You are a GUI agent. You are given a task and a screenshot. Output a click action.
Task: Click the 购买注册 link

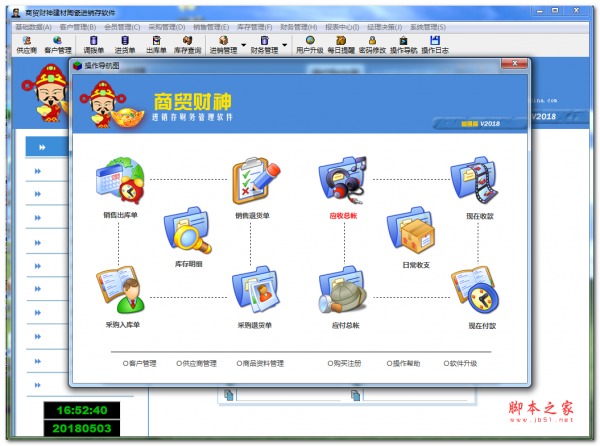click(x=344, y=363)
